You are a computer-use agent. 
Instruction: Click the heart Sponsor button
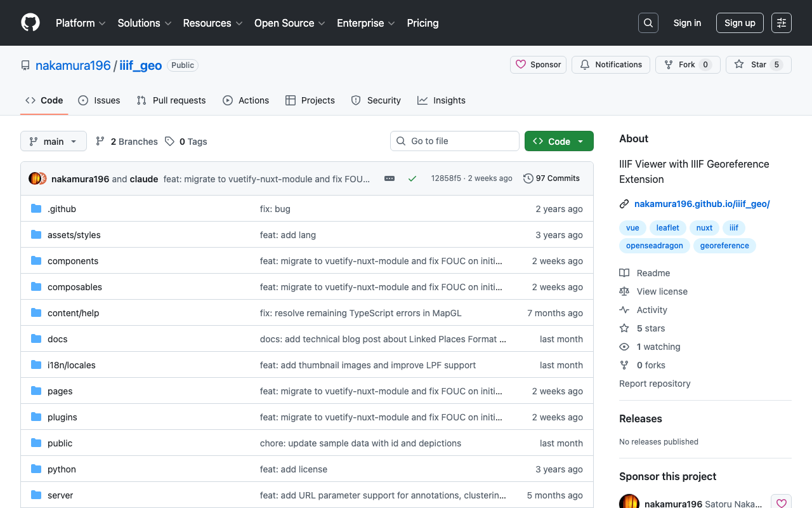[x=538, y=65]
